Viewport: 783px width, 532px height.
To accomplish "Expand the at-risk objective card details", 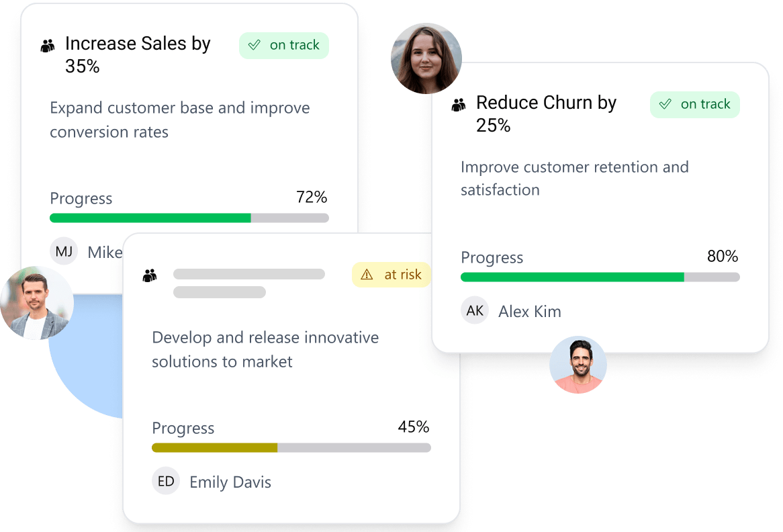I will coord(265,349).
